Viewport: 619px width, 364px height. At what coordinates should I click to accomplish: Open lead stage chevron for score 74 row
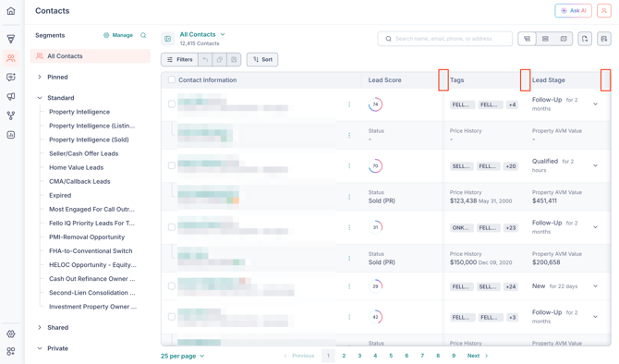[595, 104]
